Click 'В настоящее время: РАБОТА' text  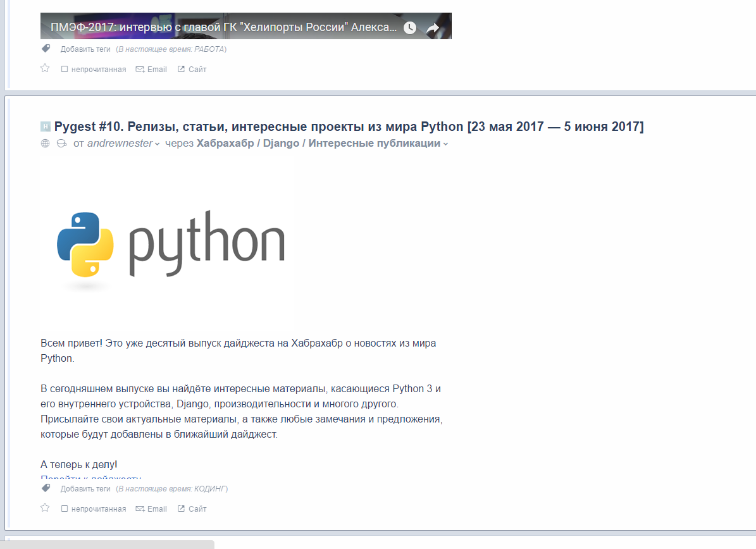pos(171,49)
